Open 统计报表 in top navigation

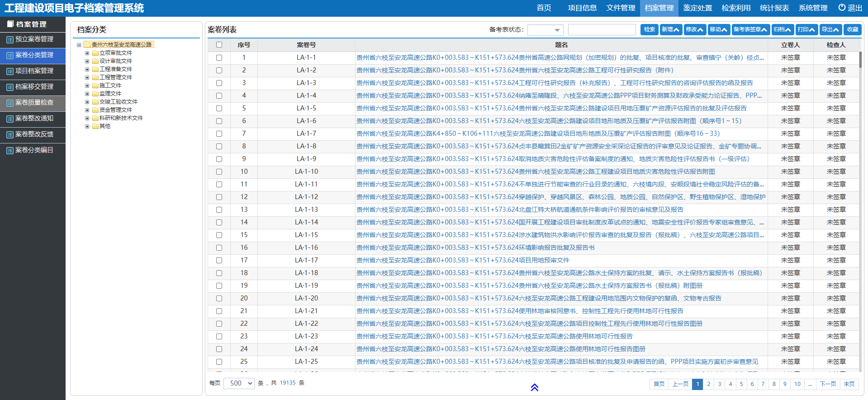coord(774,8)
